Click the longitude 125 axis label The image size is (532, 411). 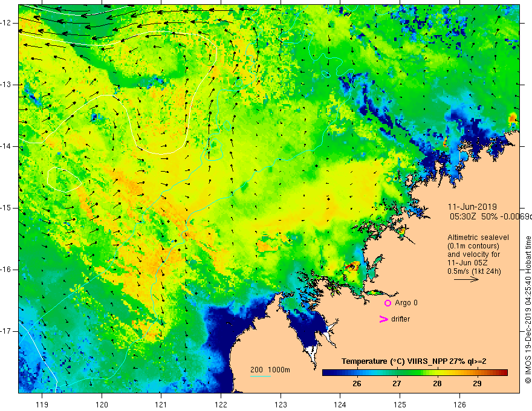(x=400, y=404)
